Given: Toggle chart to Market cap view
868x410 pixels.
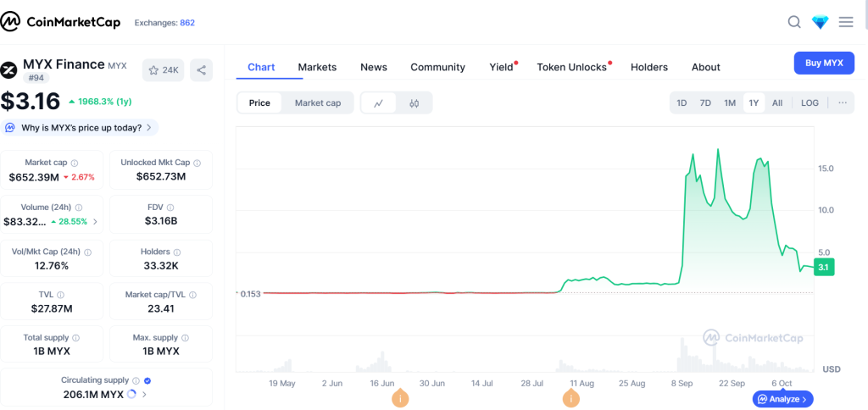Looking at the screenshot, I should pos(317,103).
